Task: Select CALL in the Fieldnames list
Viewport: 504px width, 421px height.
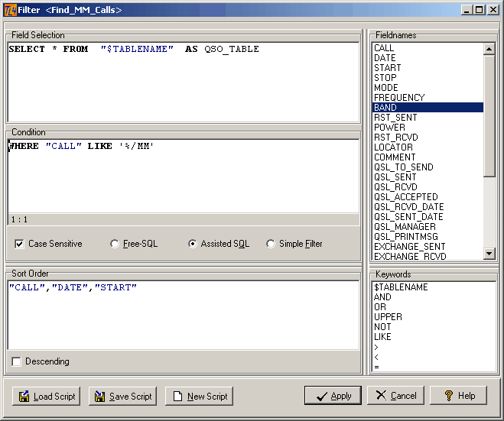Action: point(428,48)
